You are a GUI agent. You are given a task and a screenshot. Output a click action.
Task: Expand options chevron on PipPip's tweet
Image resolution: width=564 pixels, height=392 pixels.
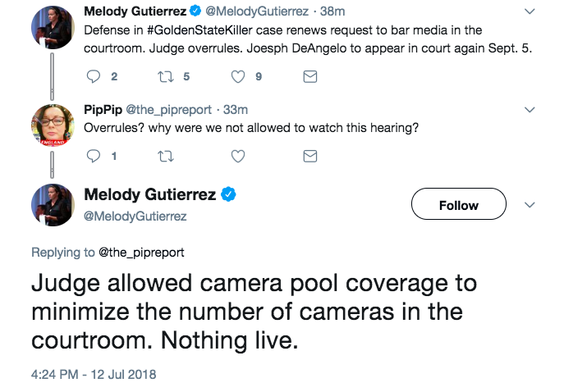(x=530, y=109)
